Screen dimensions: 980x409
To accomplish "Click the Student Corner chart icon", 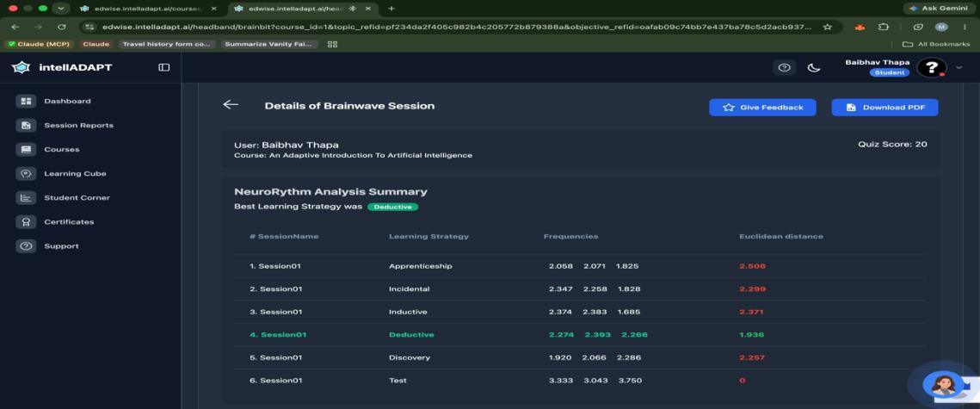I will click(x=26, y=198).
